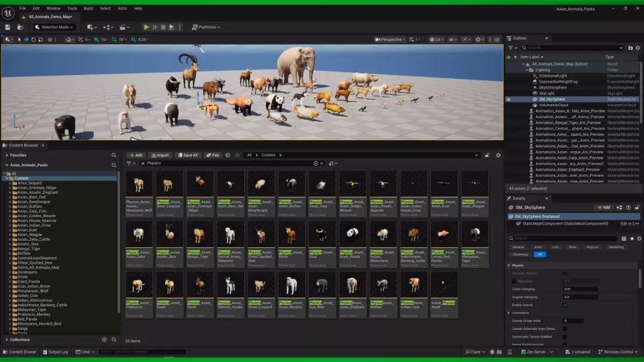Toggle rotation snap icon showing 10°
Screen dimensions: 644x362
[114, 40]
